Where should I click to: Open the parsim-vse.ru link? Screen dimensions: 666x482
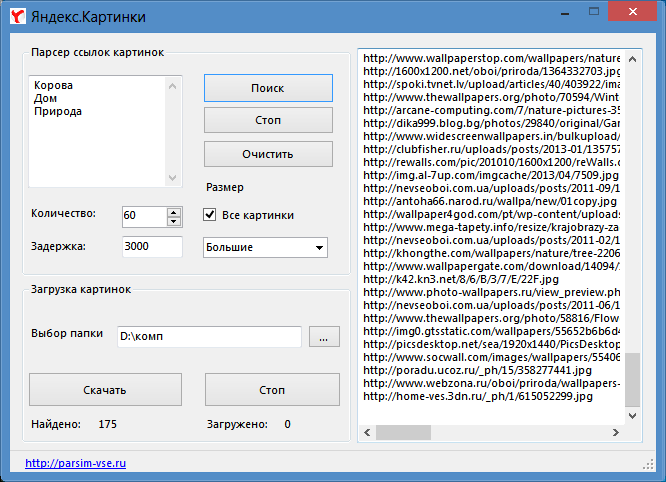pyautogui.click(x=75, y=463)
